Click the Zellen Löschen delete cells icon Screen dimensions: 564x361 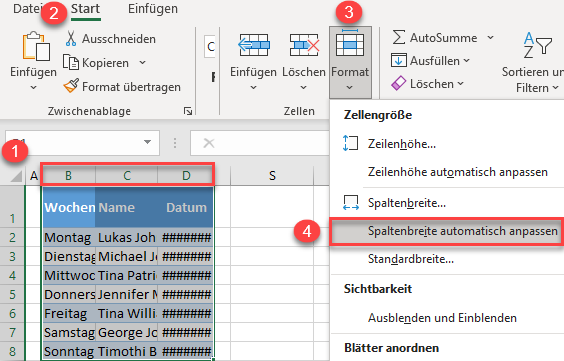(304, 45)
